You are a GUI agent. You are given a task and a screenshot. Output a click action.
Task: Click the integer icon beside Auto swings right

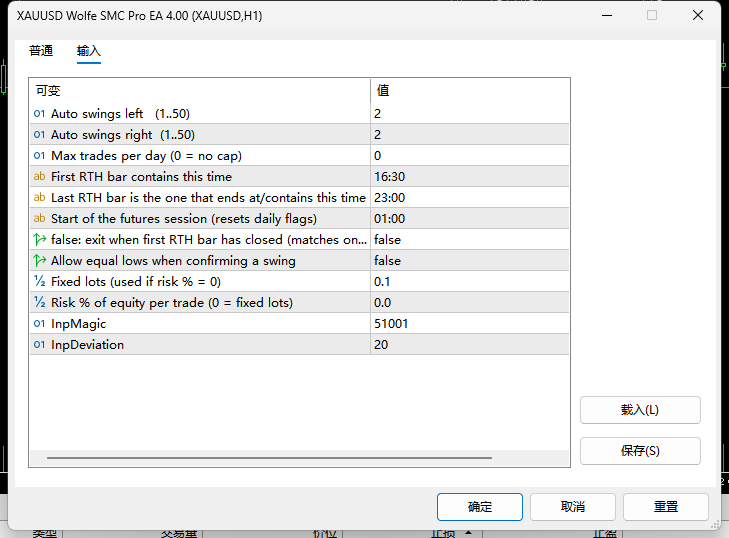point(40,134)
